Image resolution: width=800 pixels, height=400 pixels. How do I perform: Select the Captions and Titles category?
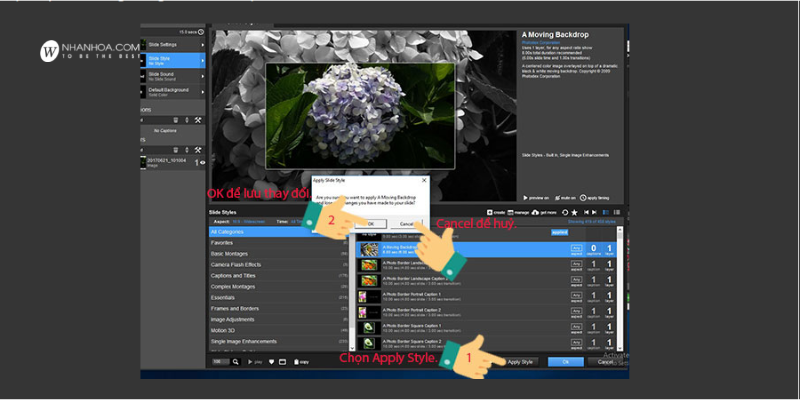(x=279, y=276)
